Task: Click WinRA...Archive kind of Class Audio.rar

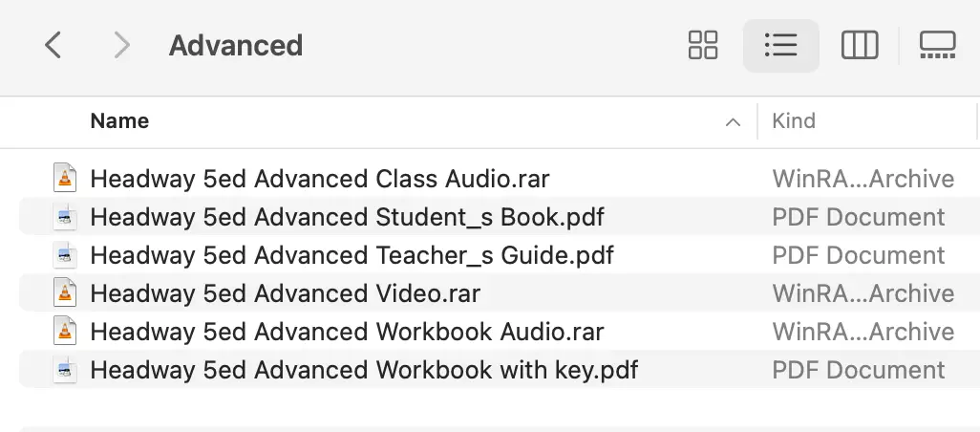Action: tap(863, 179)
